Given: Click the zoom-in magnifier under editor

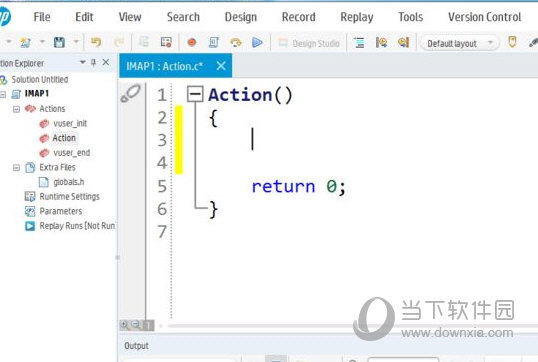Looking at the screenshot, I should click(x=124, y=324).
